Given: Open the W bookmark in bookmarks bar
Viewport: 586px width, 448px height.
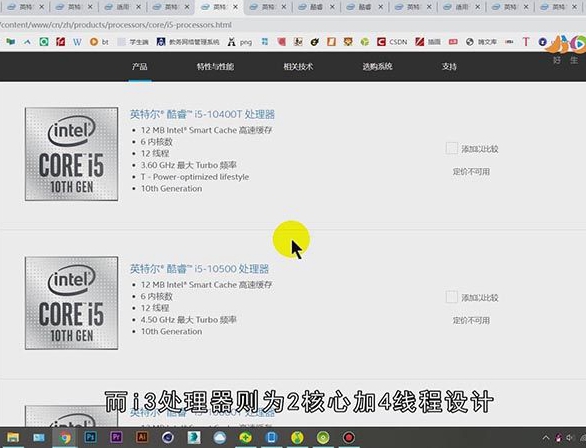Looking at the screenshot, I should (77, 42).
